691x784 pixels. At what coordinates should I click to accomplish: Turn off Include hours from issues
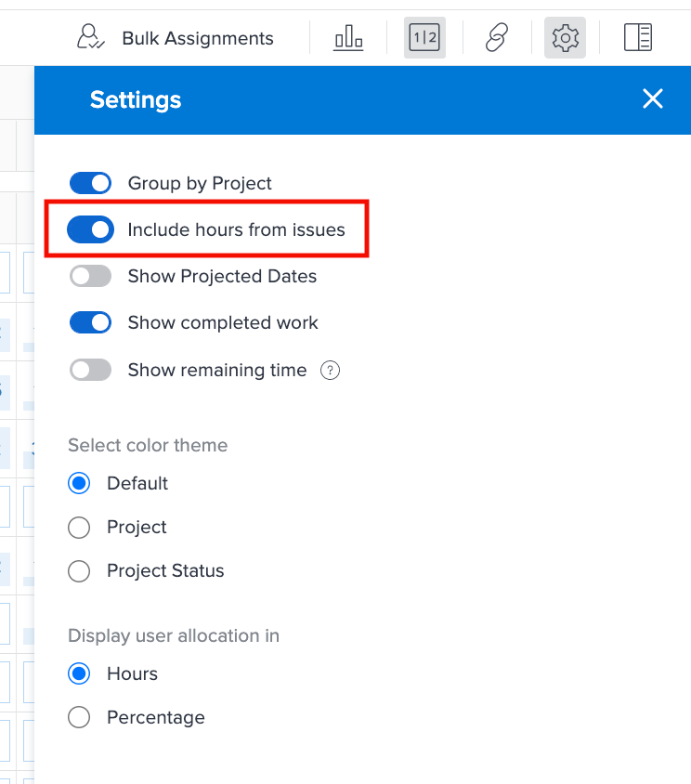coord(90,229)
